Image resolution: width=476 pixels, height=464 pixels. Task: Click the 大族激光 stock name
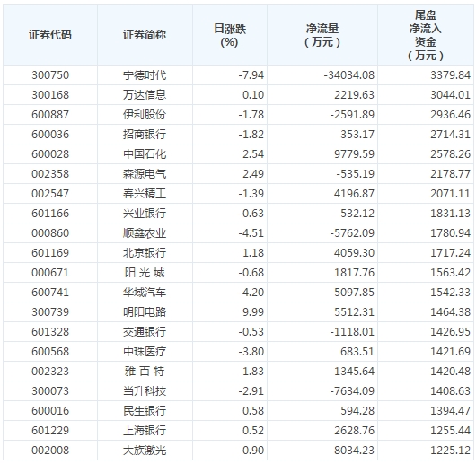[x=145, y=450]
